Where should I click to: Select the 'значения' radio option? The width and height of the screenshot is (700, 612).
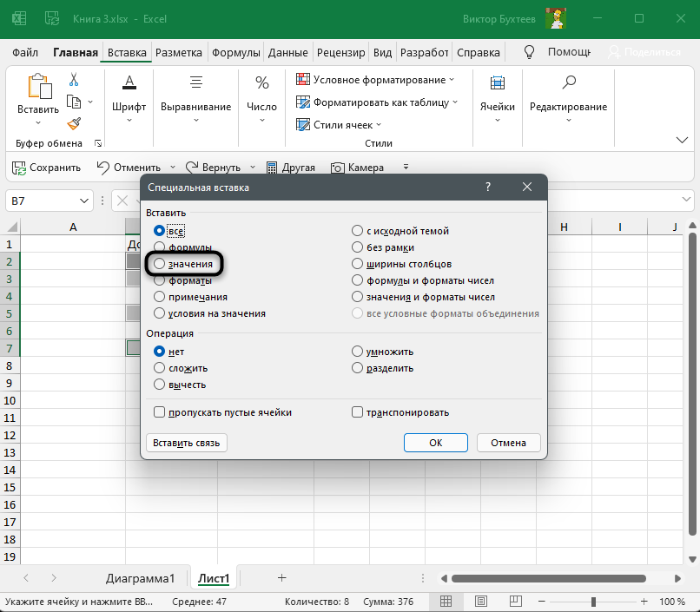159,263
